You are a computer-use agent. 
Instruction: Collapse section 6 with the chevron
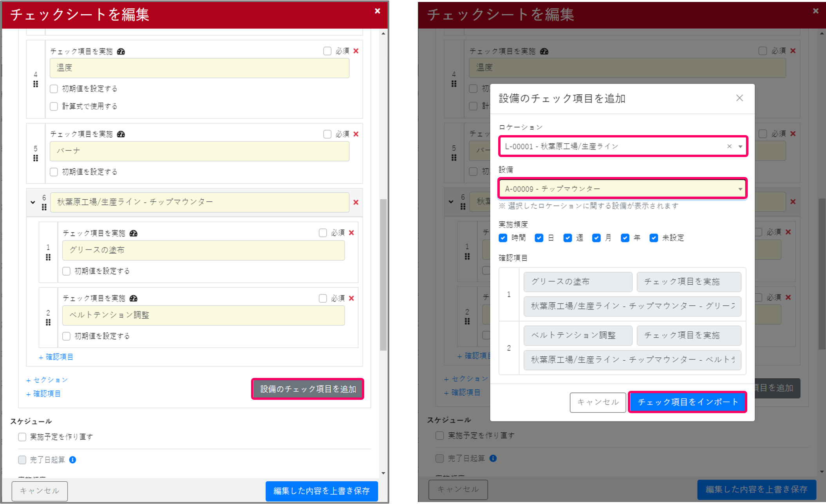click(x=33, y=202)
